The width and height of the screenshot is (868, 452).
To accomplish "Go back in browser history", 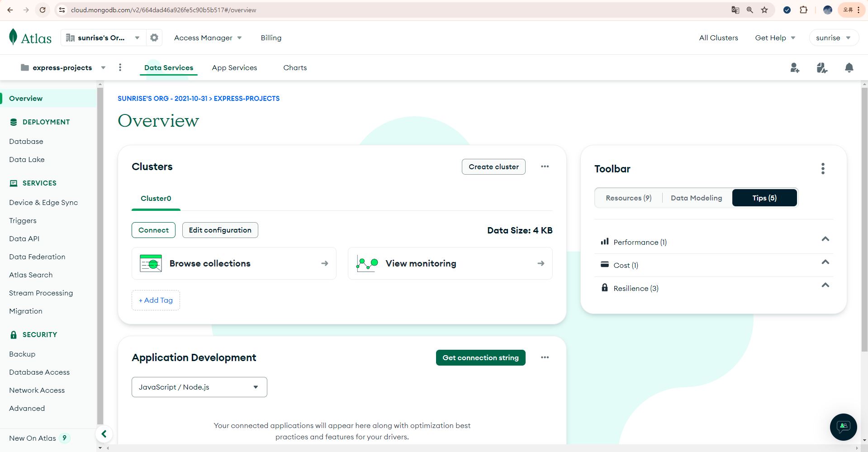I will (x=10, y=10).
